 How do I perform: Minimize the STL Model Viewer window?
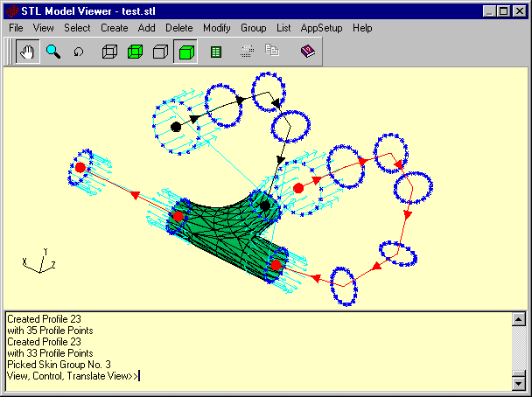tap(490, 11)
